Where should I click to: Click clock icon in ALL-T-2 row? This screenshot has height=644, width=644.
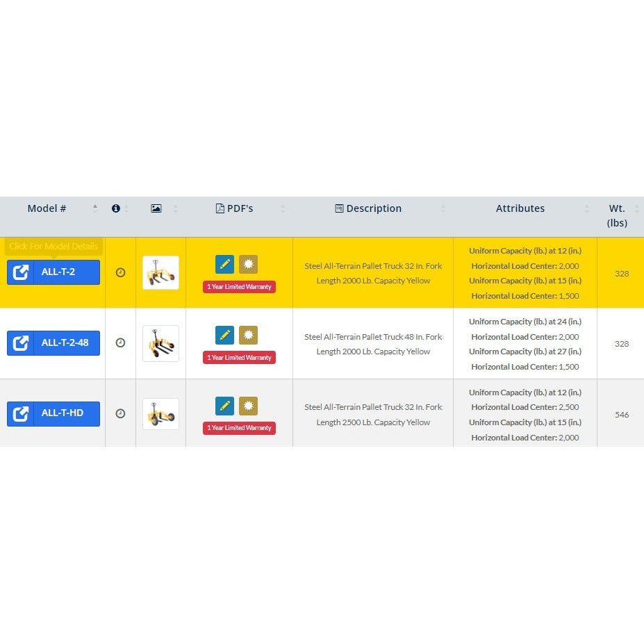point(120,272)
